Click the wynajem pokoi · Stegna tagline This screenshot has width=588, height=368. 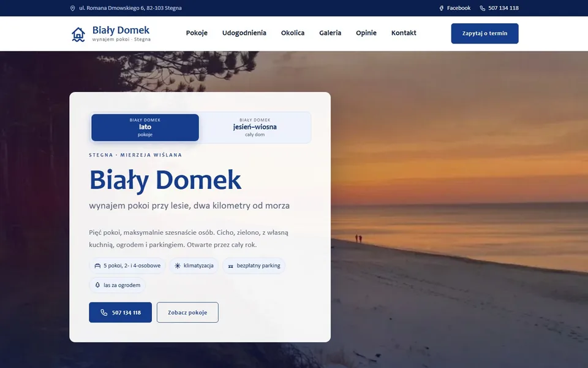tap(121, 39)
